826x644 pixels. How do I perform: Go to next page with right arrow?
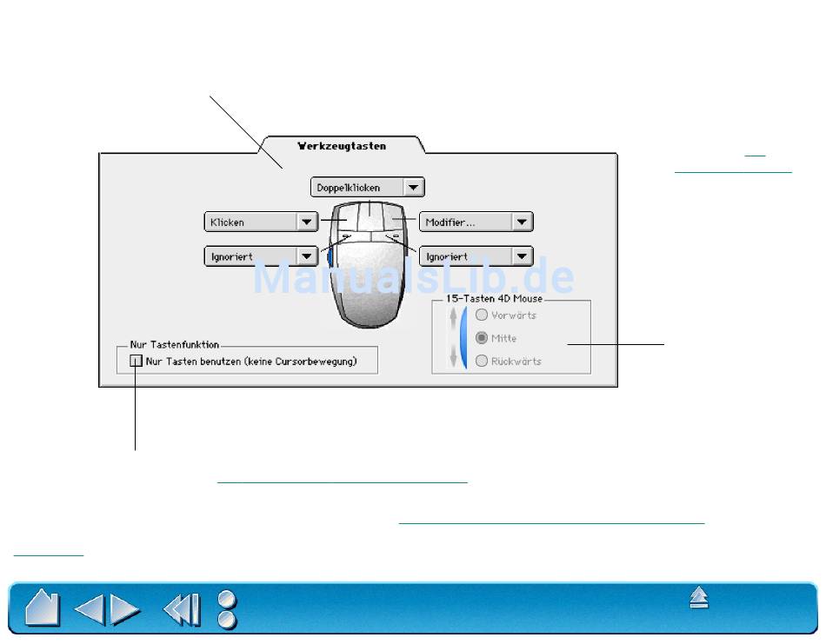tap(126, 608)
